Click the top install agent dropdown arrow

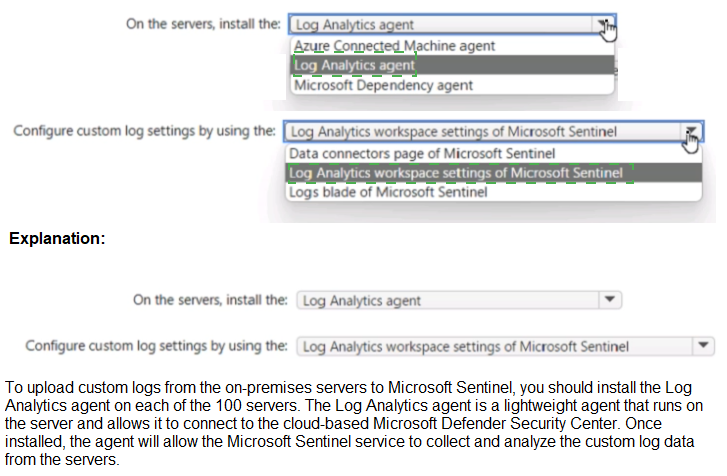pyautogui.click(x=604, y=25)
